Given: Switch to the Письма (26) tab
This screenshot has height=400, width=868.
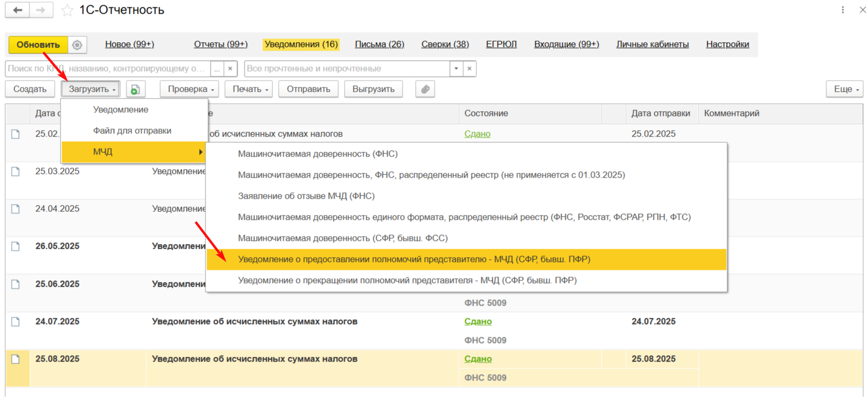Looking at the screenshot, I should click(x=379, y=44).
